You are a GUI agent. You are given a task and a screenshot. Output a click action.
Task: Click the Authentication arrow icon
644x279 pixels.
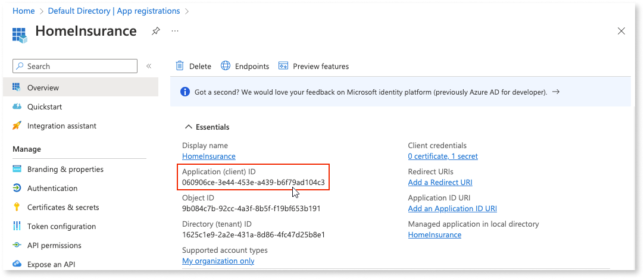17,189
